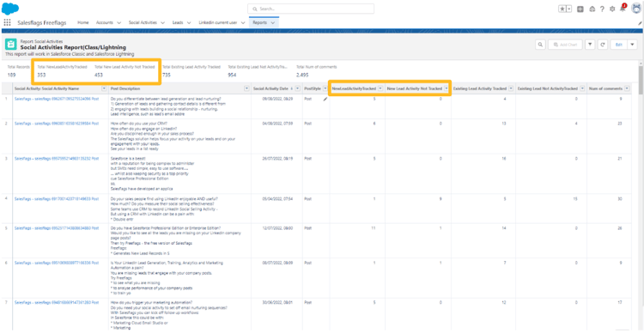Open row 3 Salesflags social activity link
Image resolution: width=644 pixels, height=333 pixels.
pos(57,158)
